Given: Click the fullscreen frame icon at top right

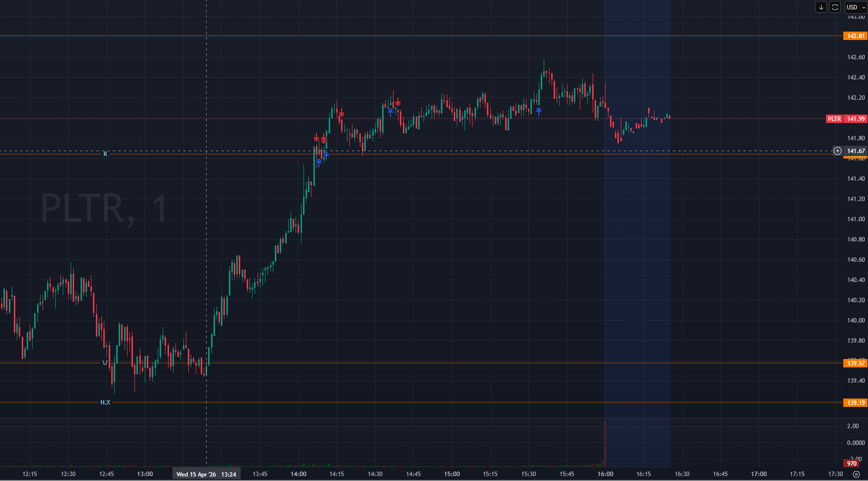Looking at the screenshot, I should [835, 7].
